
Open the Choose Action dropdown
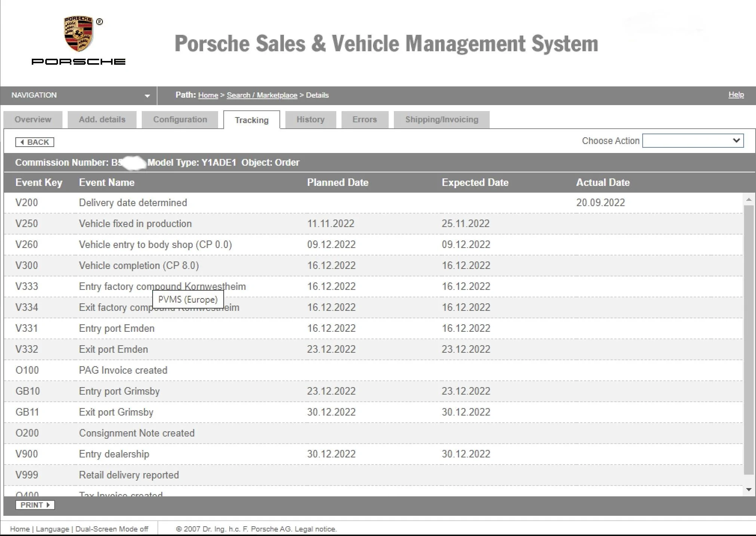click(x=693, y=141)
